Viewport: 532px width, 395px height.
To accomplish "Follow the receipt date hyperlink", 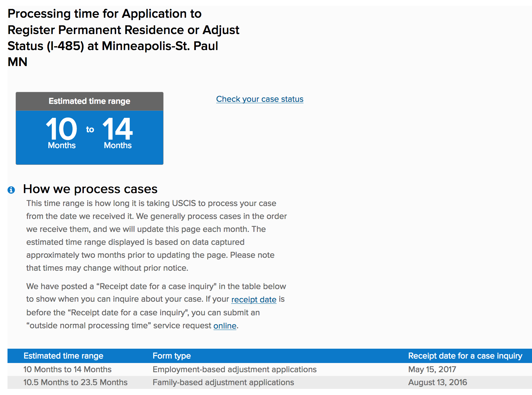I will click(254, 300).
